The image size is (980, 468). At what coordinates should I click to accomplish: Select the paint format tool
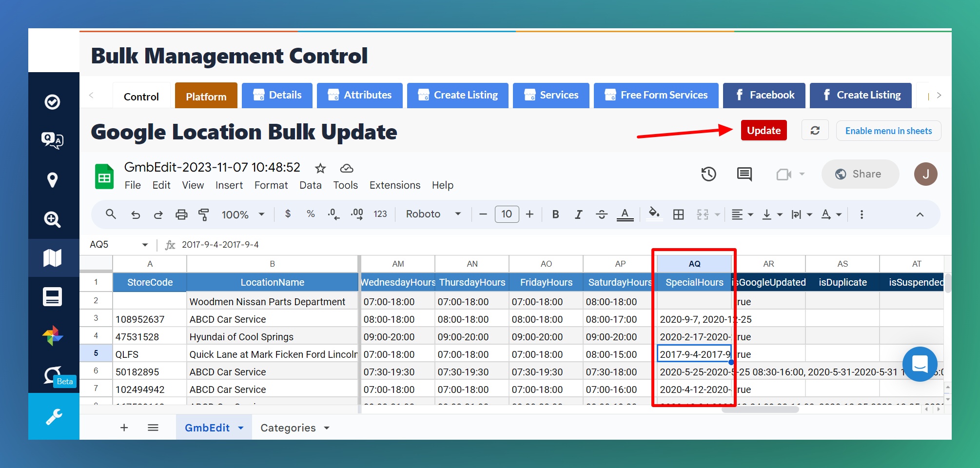203,214
